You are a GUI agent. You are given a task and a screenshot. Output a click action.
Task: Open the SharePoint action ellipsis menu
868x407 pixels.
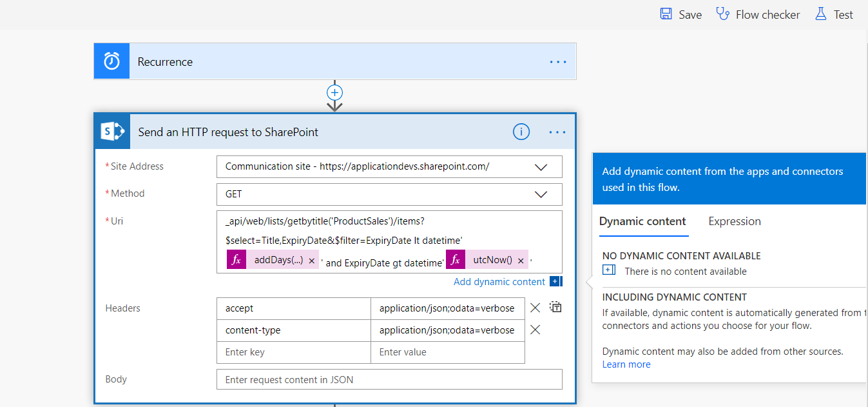[557, 132]
